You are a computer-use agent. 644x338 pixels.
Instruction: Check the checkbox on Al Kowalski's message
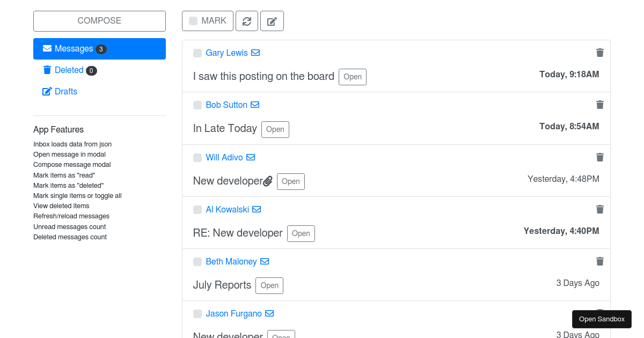pos(197,209)
